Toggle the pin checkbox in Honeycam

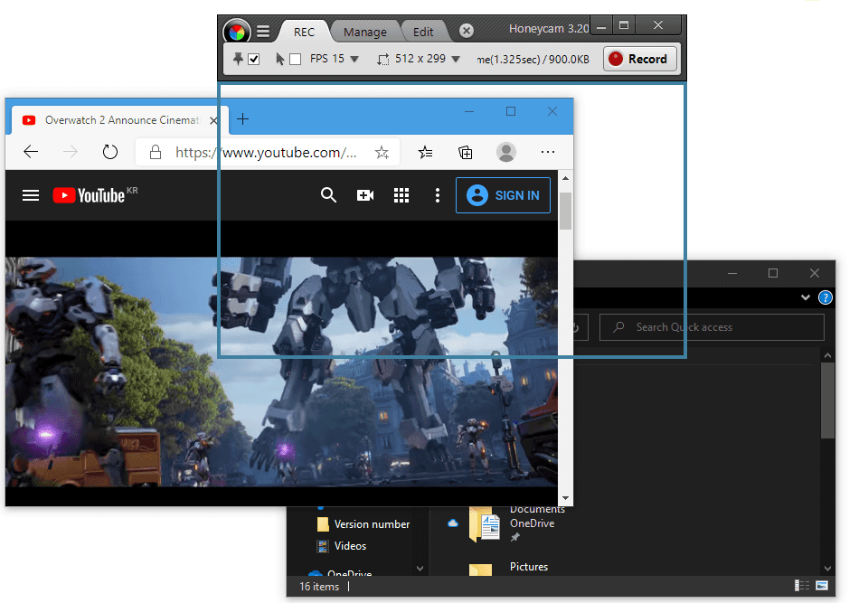254,59
